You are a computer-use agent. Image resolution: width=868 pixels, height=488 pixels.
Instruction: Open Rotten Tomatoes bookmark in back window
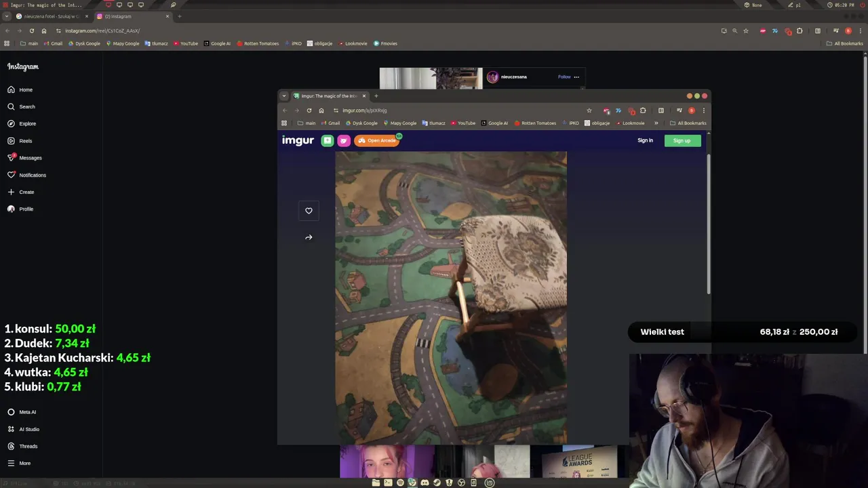click(x=258, y=43)
